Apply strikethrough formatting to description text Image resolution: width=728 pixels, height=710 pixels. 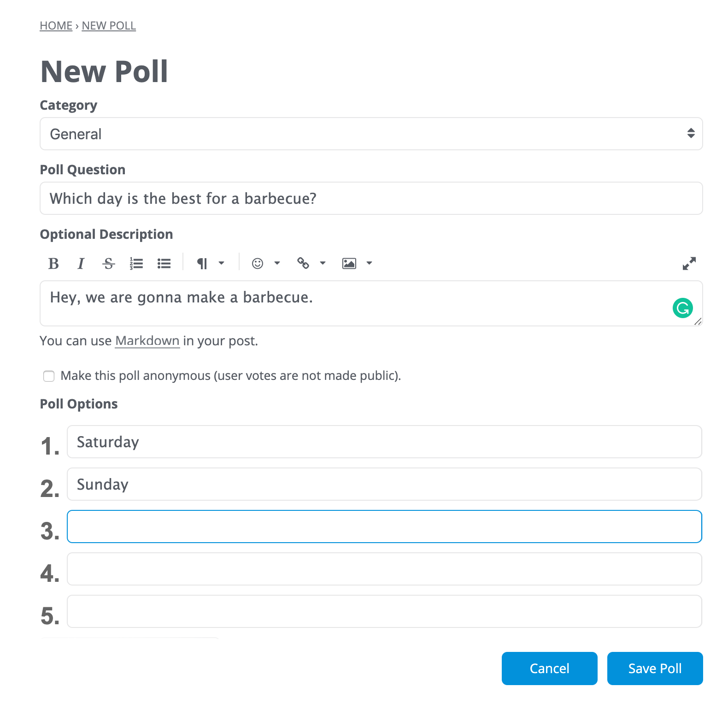109,263
